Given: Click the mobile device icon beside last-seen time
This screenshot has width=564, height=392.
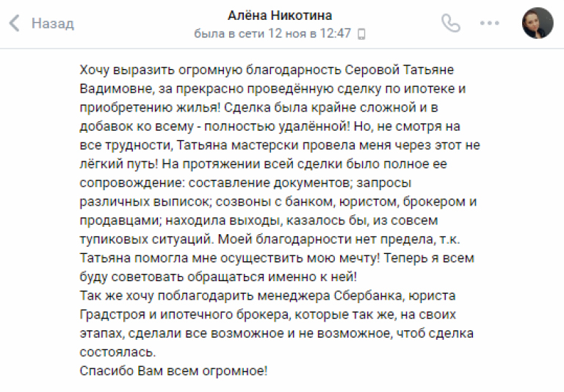Looking at the screenshot, I should click(361, 35).
